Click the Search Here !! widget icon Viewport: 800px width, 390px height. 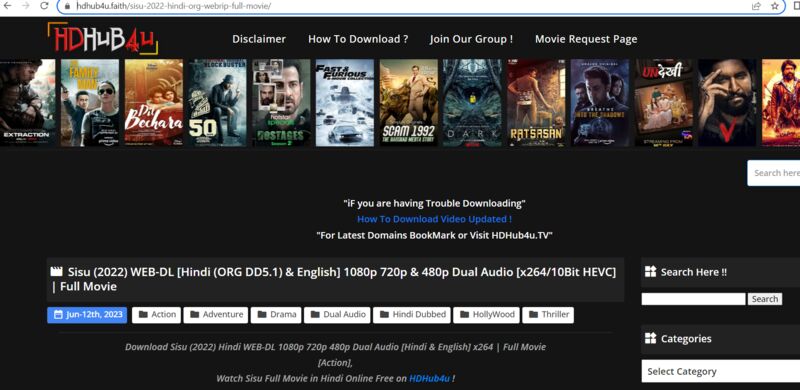click(650, 272)
